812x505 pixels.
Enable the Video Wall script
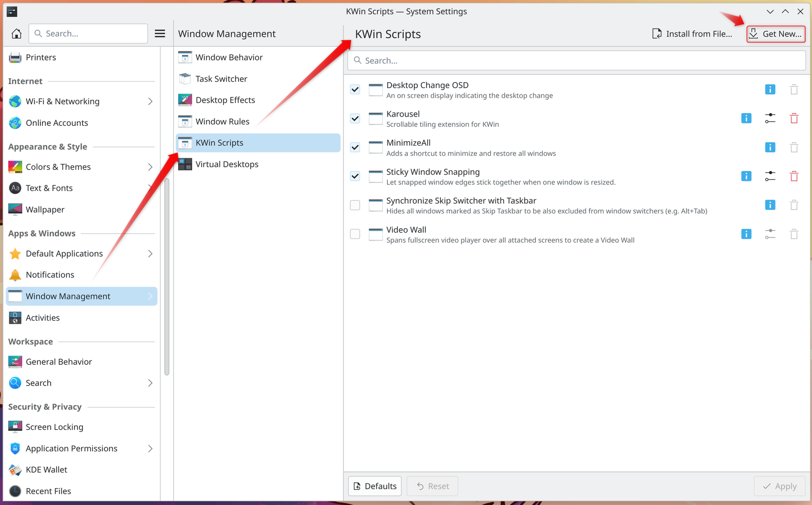pyautogui.click(x=355, y=234)
